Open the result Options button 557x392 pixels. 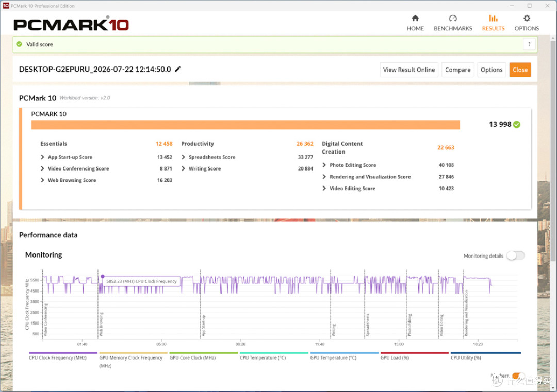pyautogui.click(x=492, y=70)
